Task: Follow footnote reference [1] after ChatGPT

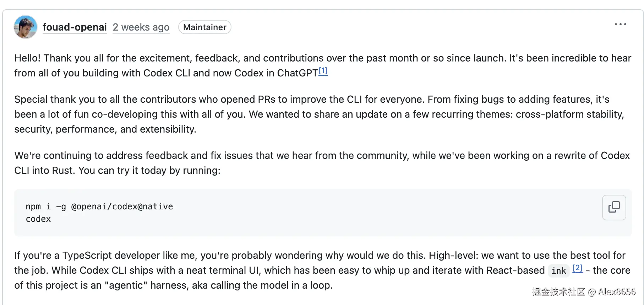Action: click(323, 71)
